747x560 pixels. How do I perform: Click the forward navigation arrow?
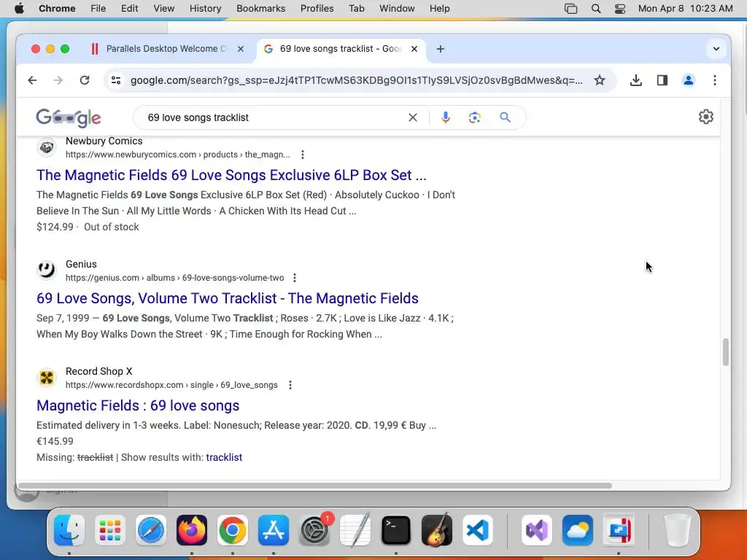coord(58,80)
